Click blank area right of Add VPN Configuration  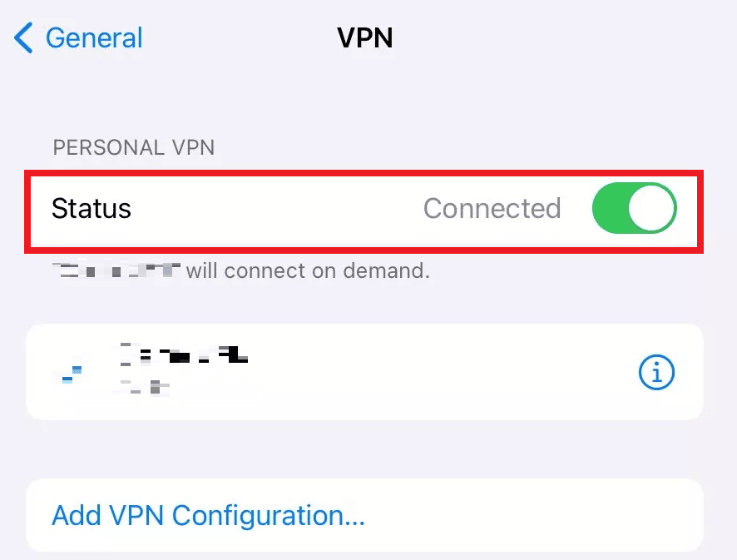point(532,515)
